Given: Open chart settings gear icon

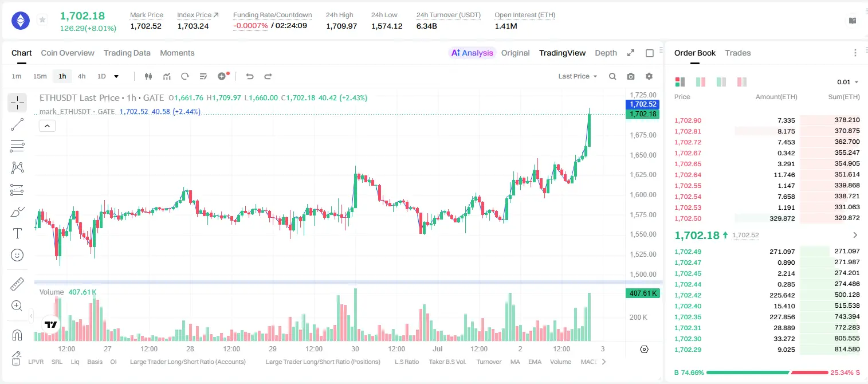Looking at the screenshot, I should (x=649, y=76).
